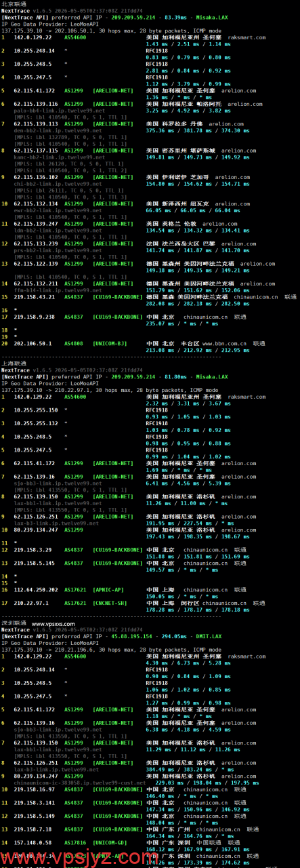Screen dimensions: 300x868
Task: Click the 北京联通 section header
Action: click(x=14, y=3)
